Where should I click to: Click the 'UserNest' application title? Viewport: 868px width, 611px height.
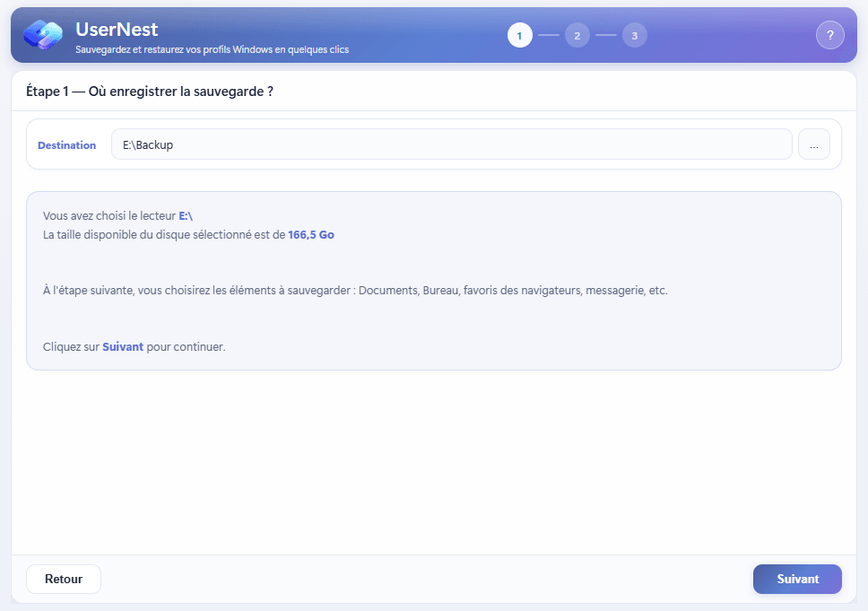tap(118, 29)
